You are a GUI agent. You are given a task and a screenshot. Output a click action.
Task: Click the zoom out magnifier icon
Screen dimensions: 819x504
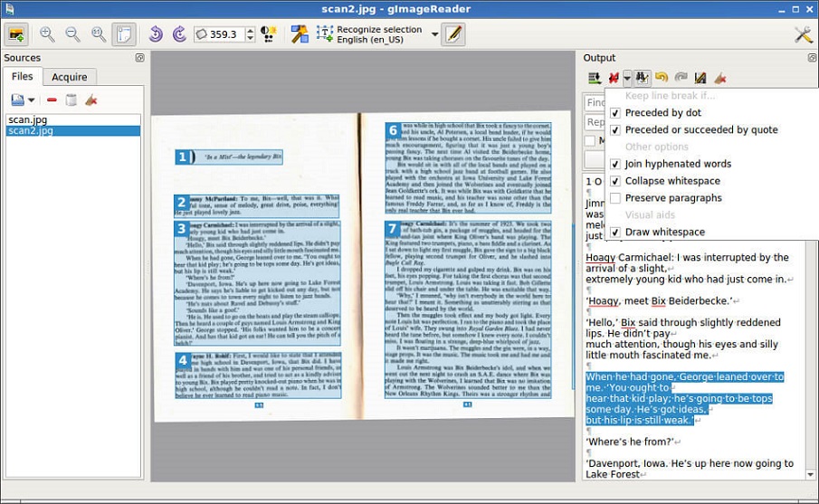(x=72, y=34)
